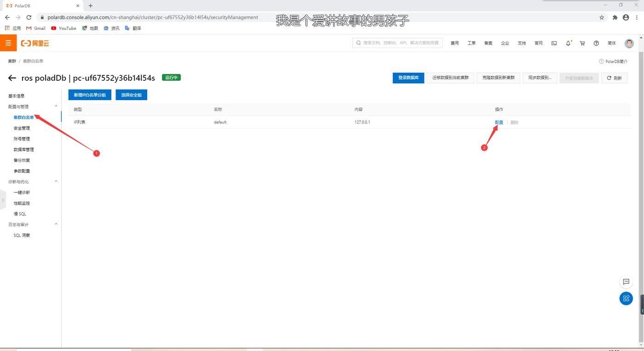
Task: Click the Aliyun 阿里云 logo
Action: point(35,43)
